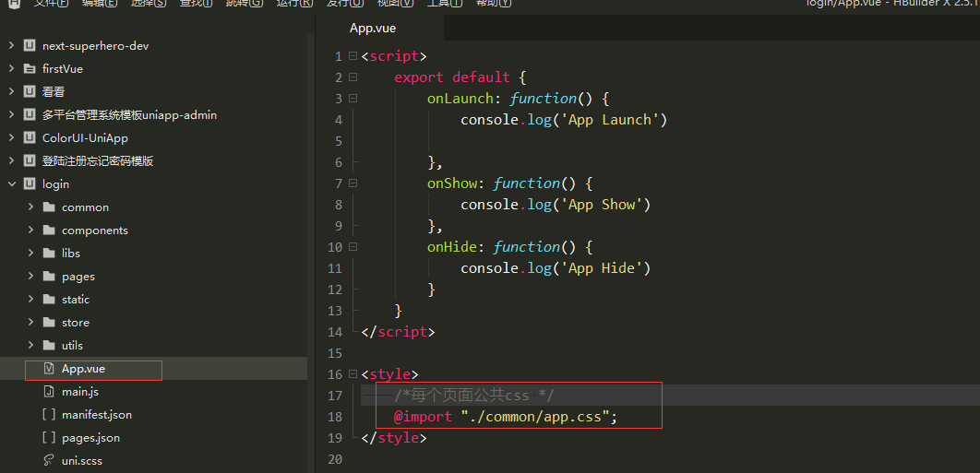
Task: Expand the common folder arrow
Action: tap(30, 207)
